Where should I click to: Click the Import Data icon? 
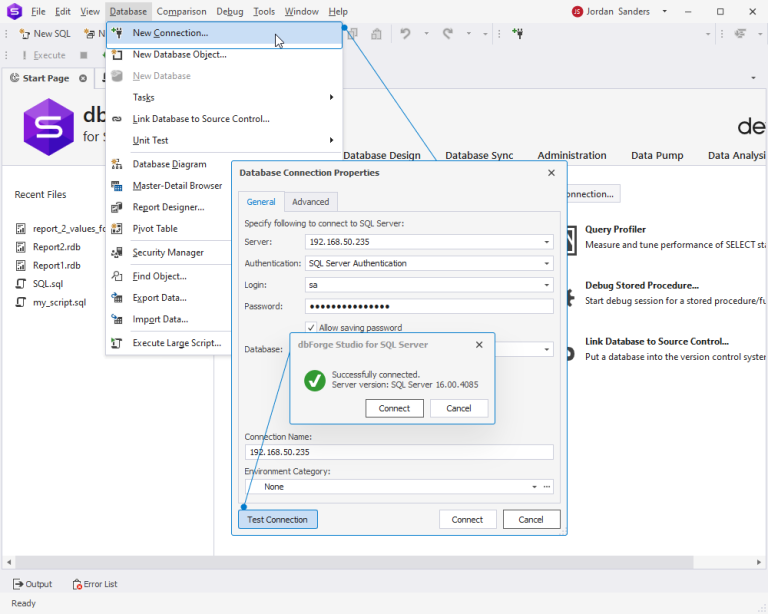point(117,319)
